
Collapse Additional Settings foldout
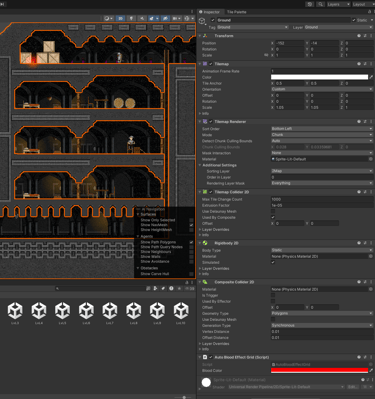[200, 165]
